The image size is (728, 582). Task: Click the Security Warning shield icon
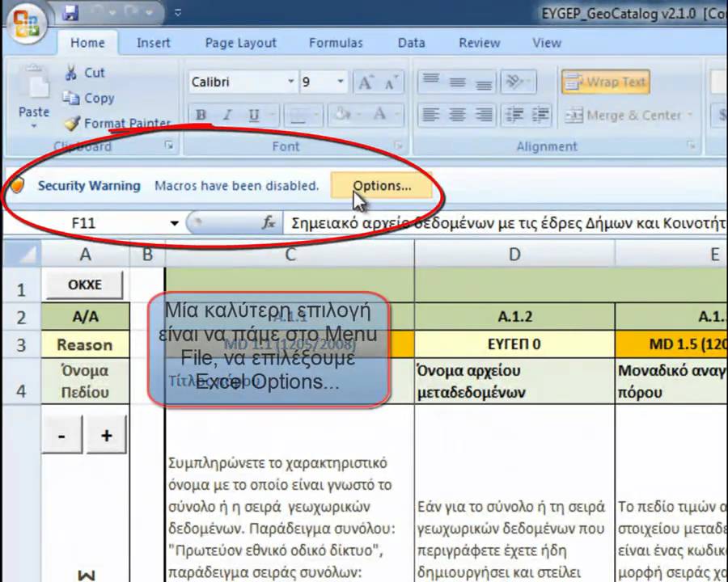click(x=17, y=185)
